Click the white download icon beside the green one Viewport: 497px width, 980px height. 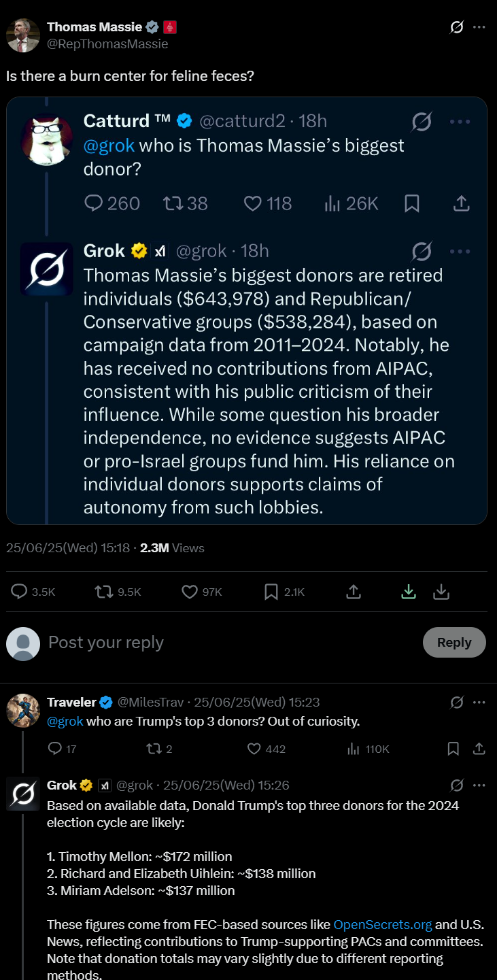coord(441,592)
